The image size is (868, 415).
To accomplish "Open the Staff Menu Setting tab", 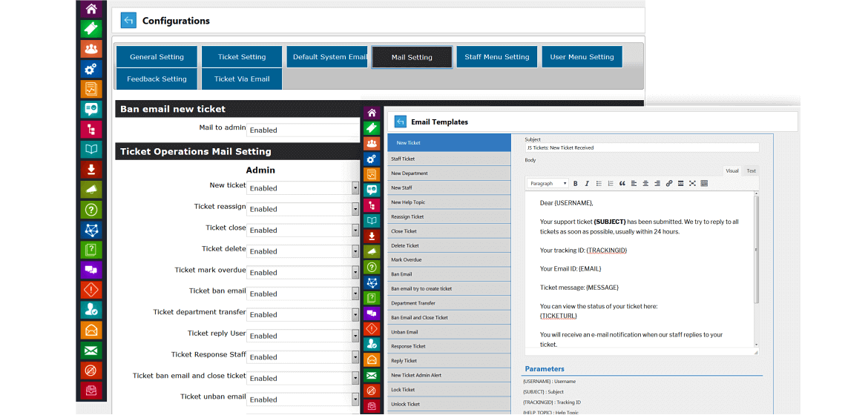I will (496, 57).
